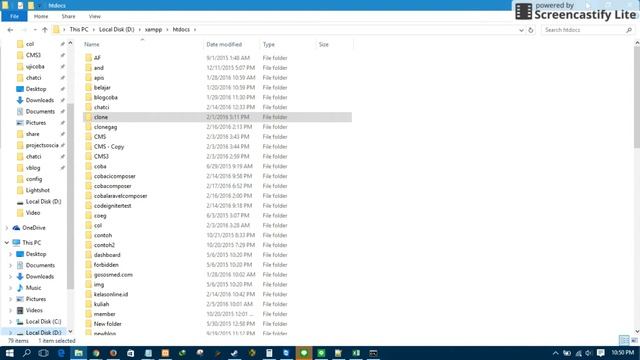Launch Microsoft Edge from taskbar

click(x=61, y=353)
